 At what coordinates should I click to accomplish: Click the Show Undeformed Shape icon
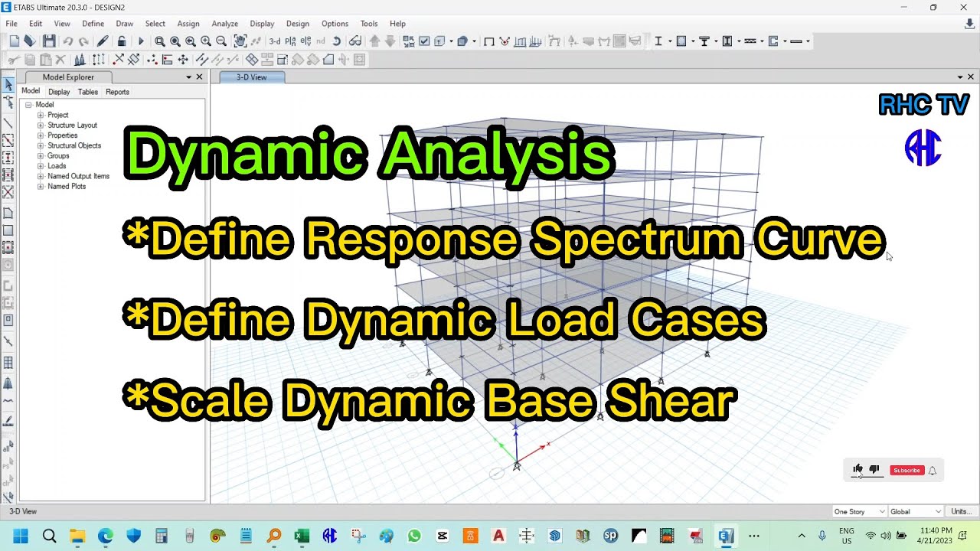click(x=488, y=41)
